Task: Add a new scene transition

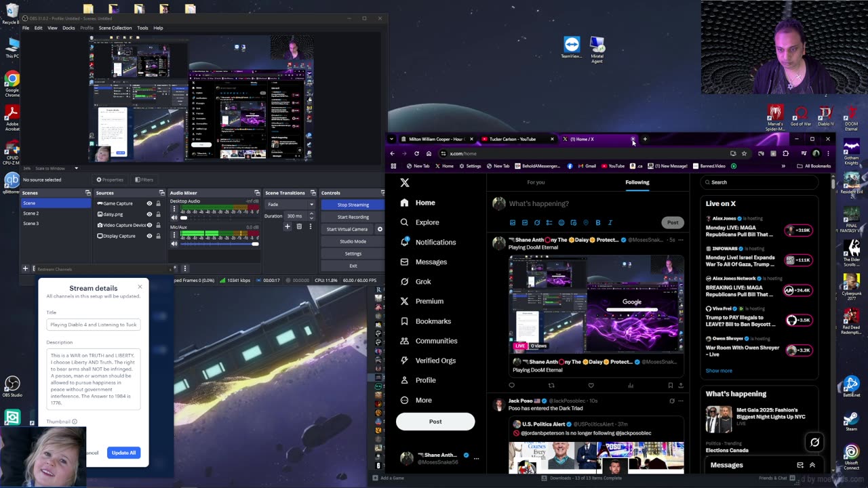Action: click(288, 226)
